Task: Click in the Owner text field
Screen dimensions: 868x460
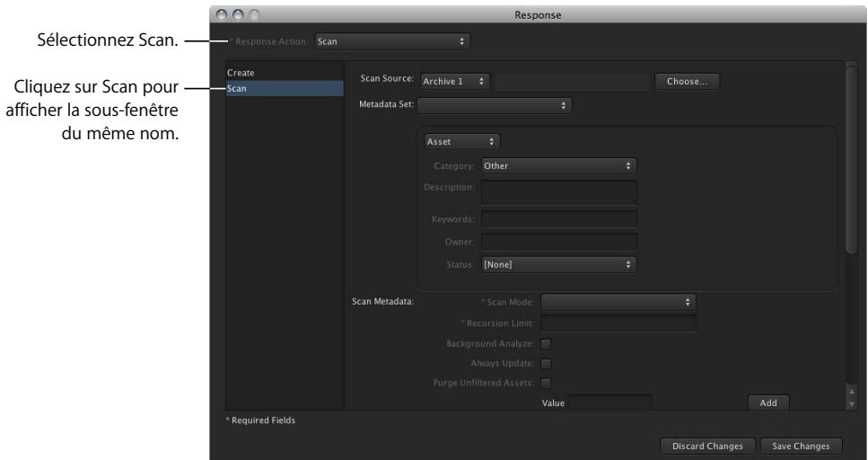Action: (x=559, y=243)
